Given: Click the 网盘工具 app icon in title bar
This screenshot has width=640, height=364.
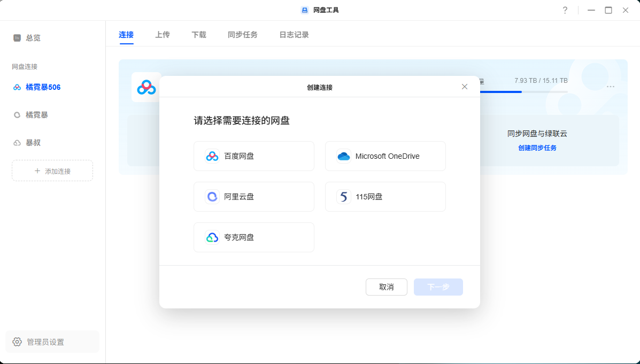Looking at the screenshot, I should (304, 10).
